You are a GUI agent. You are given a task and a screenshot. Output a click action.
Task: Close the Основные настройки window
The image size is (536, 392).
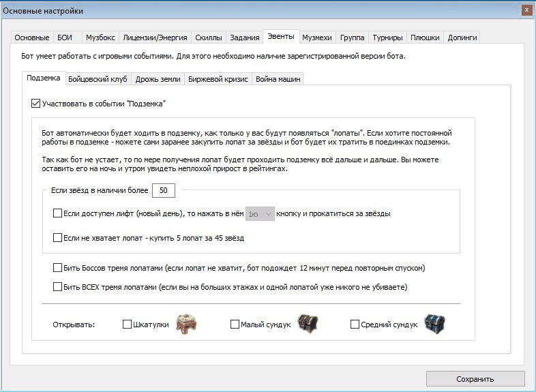click(526, 11)
